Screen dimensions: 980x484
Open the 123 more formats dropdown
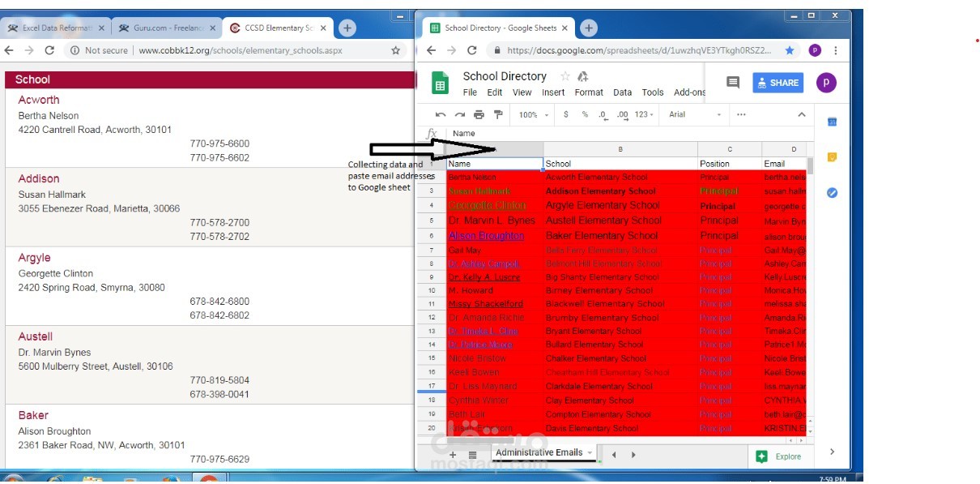[645, 114]
